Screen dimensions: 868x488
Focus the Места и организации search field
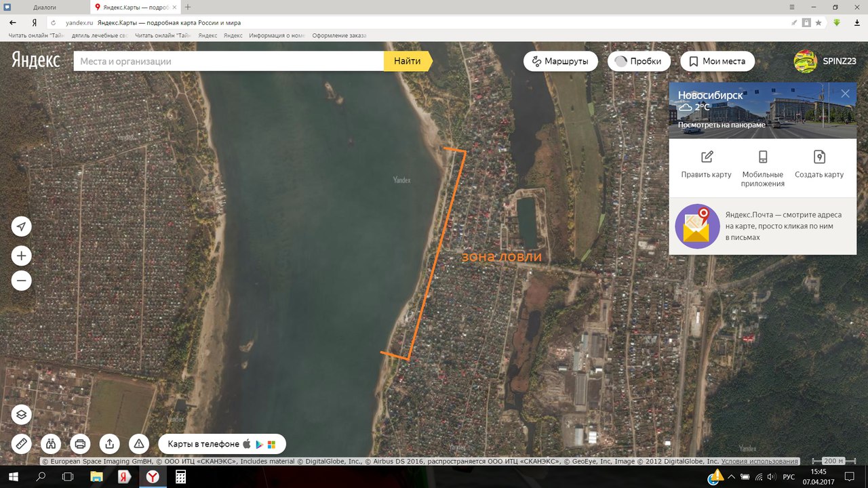tap(229, 61)
